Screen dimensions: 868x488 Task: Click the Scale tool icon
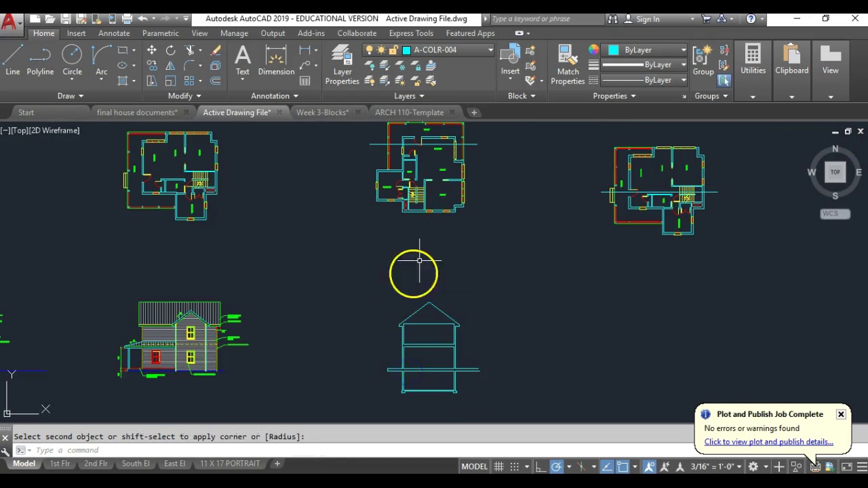(170, 81)
